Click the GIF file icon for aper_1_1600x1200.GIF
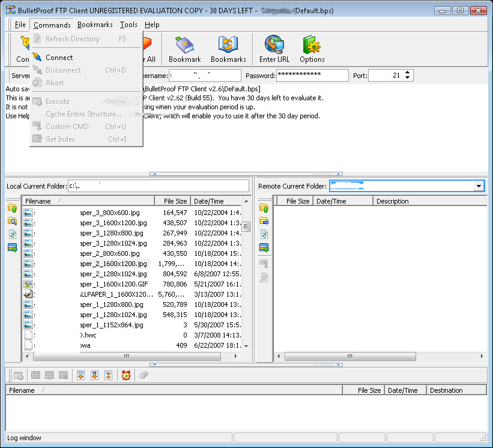This screenshot has width=493, height=448. 28,284
